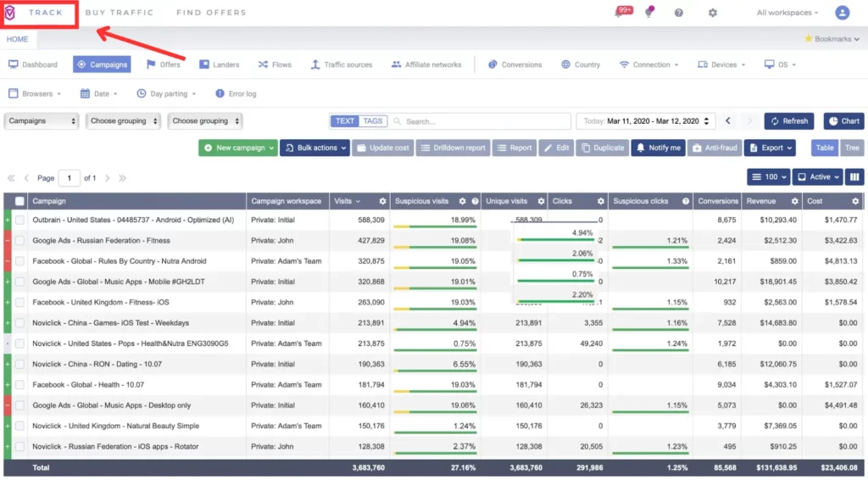
Task: Switch to the Traffic sources tab
Action: tap(341, 64)
